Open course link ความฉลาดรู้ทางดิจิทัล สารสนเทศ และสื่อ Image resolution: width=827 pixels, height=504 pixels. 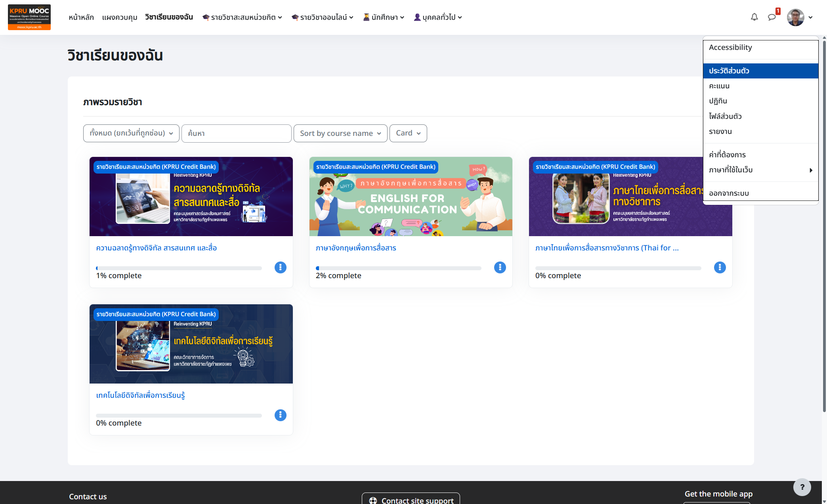click(x=156, y=248)
